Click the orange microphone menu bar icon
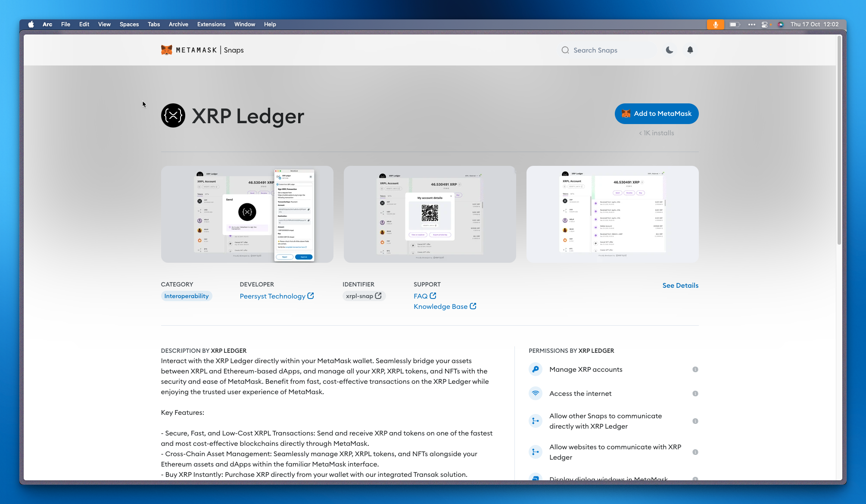The width and height of the screenshot is (866, 504). pos(715,25)
